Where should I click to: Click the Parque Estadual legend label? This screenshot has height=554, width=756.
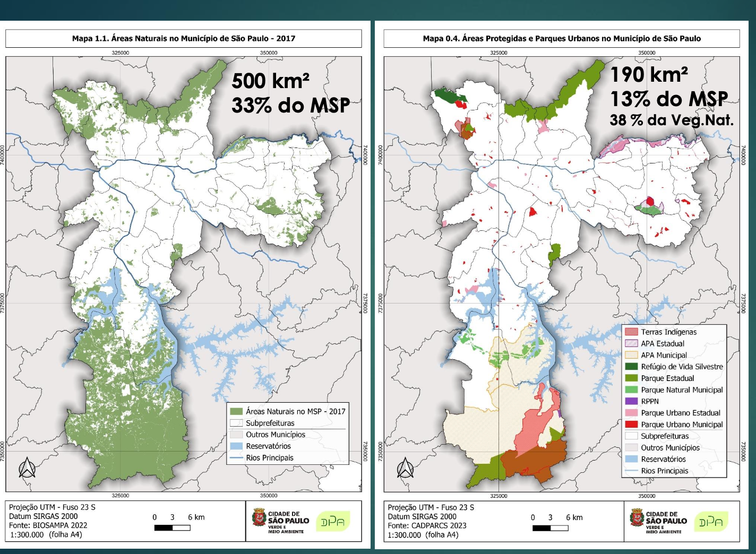pos(667,378)
